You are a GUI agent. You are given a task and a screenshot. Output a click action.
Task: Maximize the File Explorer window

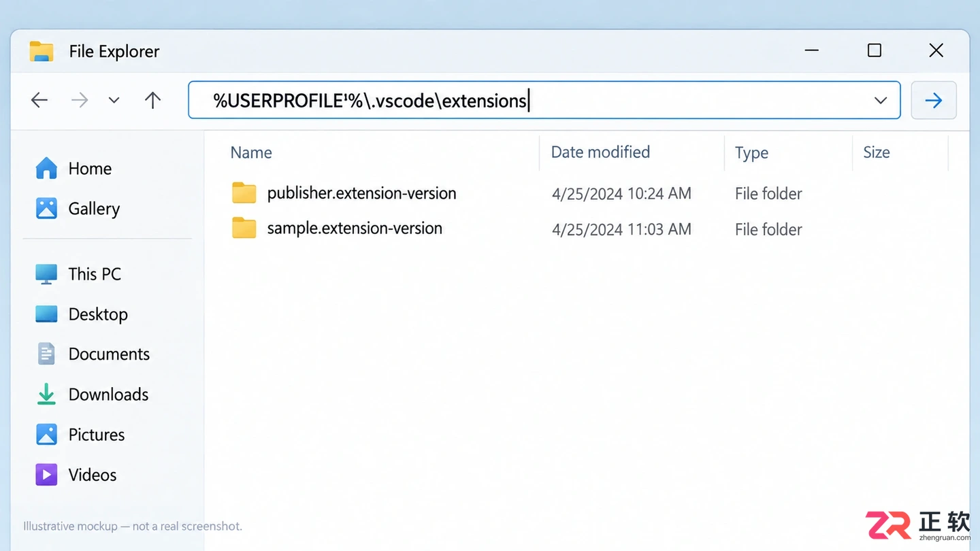click(875, 50)
